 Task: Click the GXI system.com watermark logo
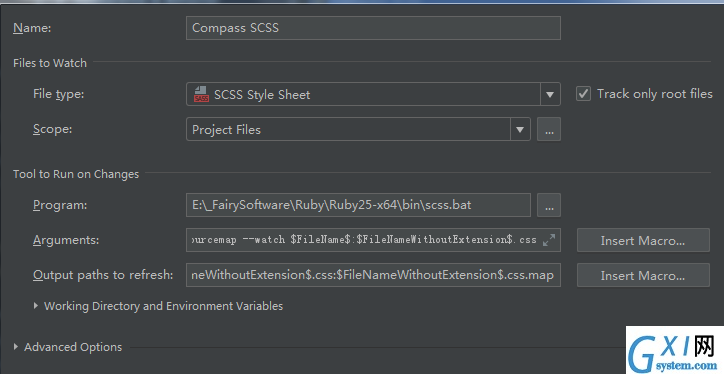click(675, 350)
